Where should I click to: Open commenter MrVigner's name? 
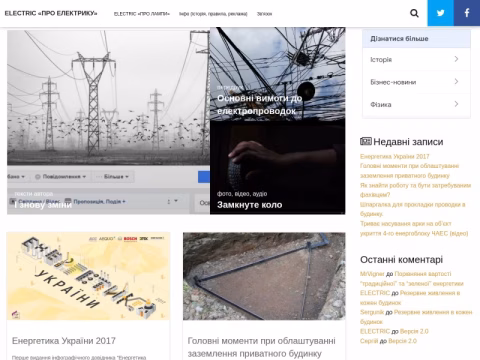click(x=372, y=274)
